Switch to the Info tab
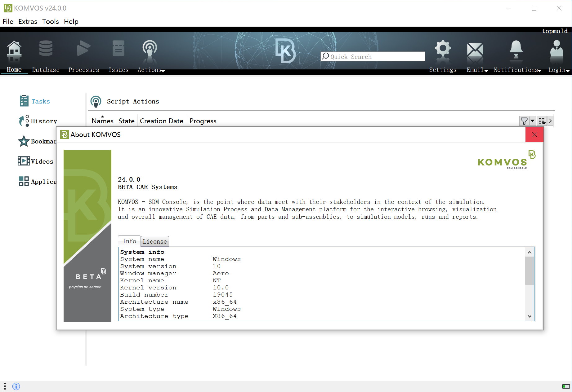 coord(129,241)
